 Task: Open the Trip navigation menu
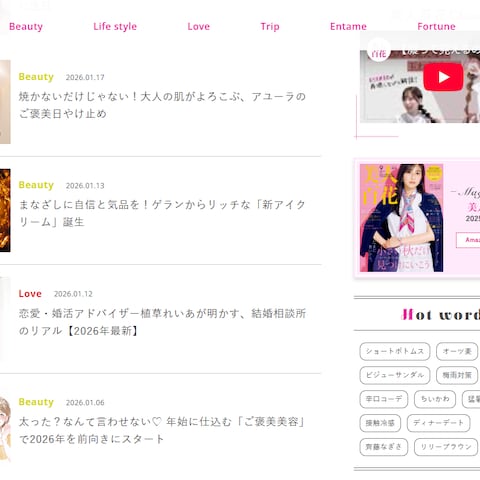pyautogui.click(x=270, y=26)
